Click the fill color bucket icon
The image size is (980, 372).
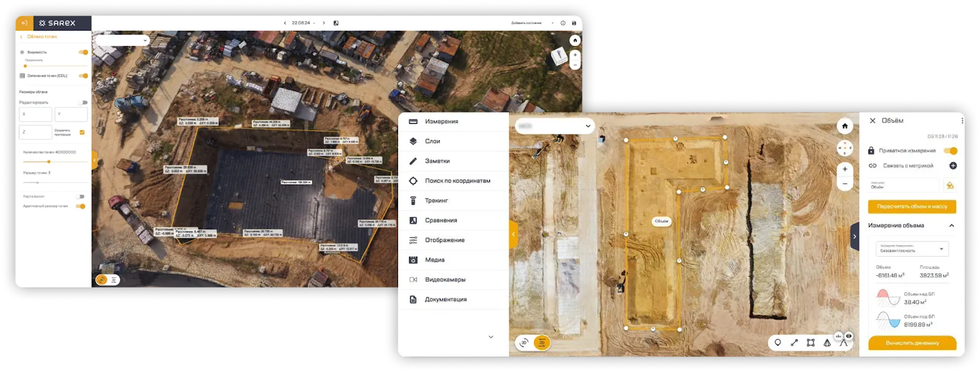[949, 185]
